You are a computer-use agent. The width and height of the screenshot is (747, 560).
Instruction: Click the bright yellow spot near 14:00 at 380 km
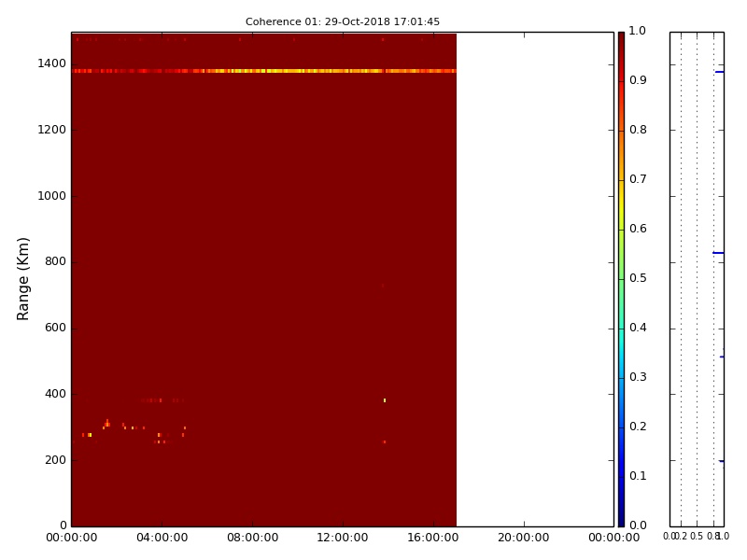pyautogui.click(x=385, y=400)
